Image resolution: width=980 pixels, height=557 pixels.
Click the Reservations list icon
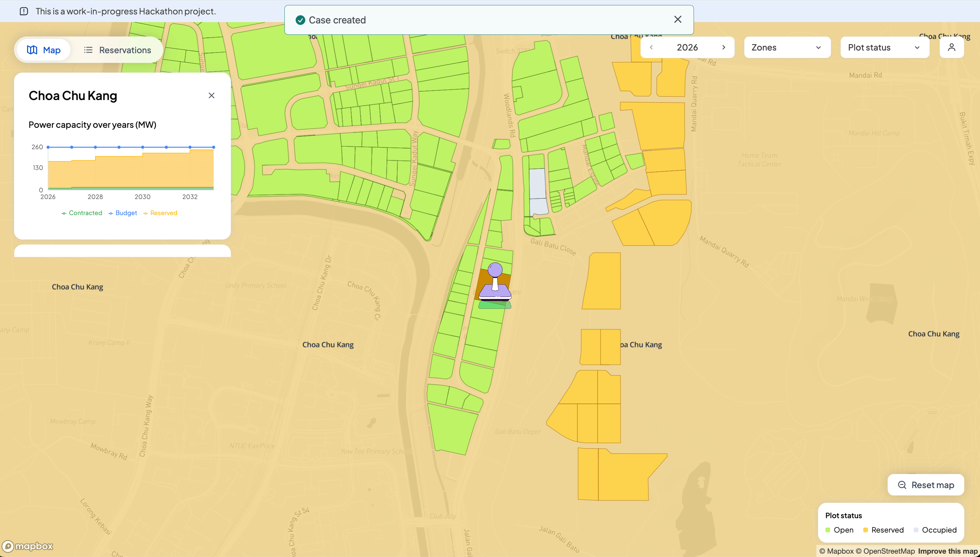88,50
